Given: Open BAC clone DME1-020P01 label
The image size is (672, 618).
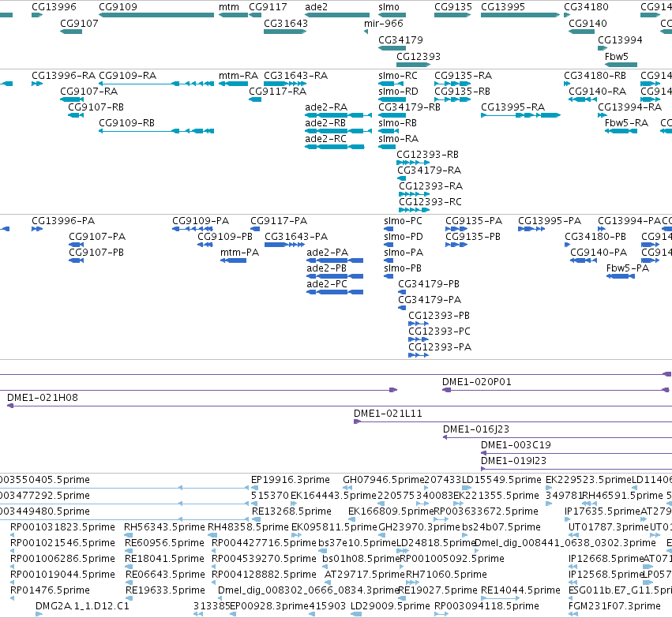Looking at the screenshot, I should point(477,382).
